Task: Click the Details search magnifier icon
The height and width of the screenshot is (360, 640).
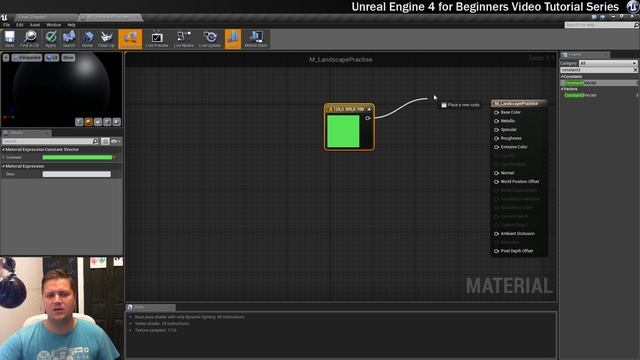Action: coord(96,141)
